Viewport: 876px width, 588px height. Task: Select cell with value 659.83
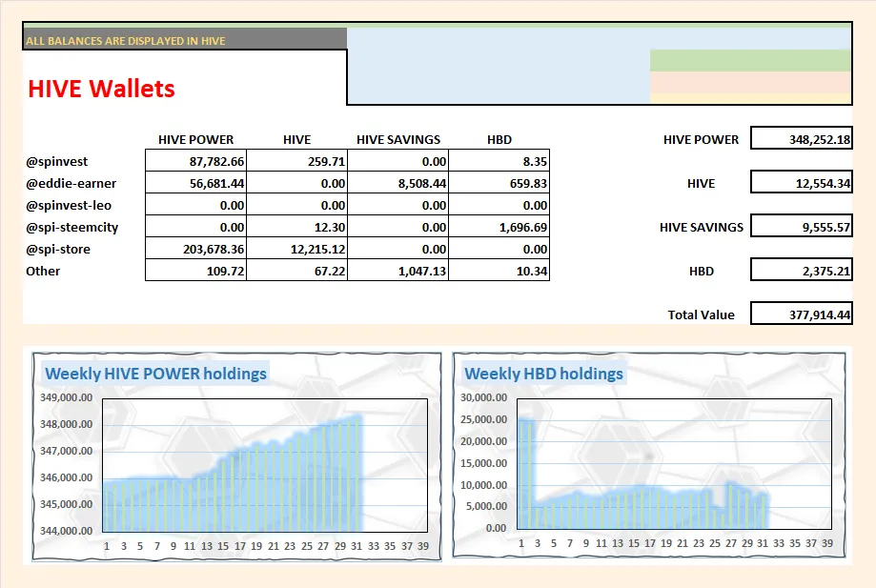pos(499,183)
